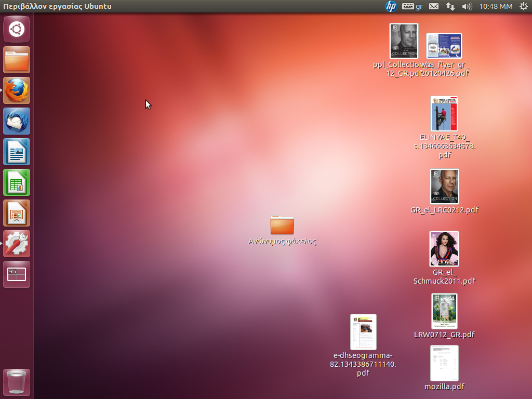Image resolution: width=532 pixels, height=399 pixels.
Task: Expand the gr keyboard layout indicator
Action: [413, 6]
